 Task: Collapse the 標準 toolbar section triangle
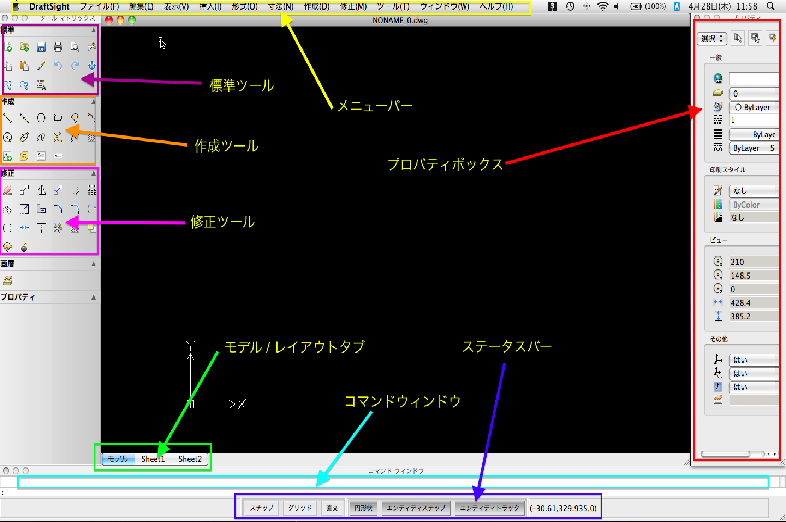click(93, 30)
